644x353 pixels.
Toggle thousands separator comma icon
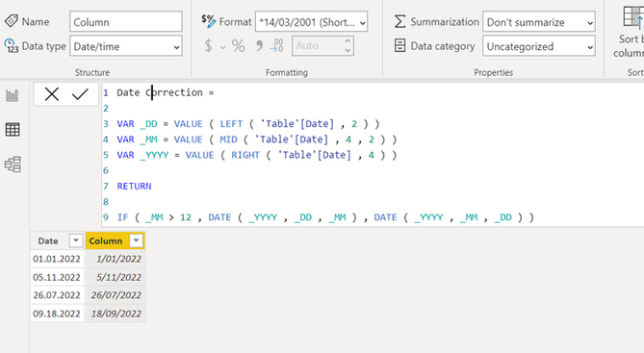click(x=259, y=45)
